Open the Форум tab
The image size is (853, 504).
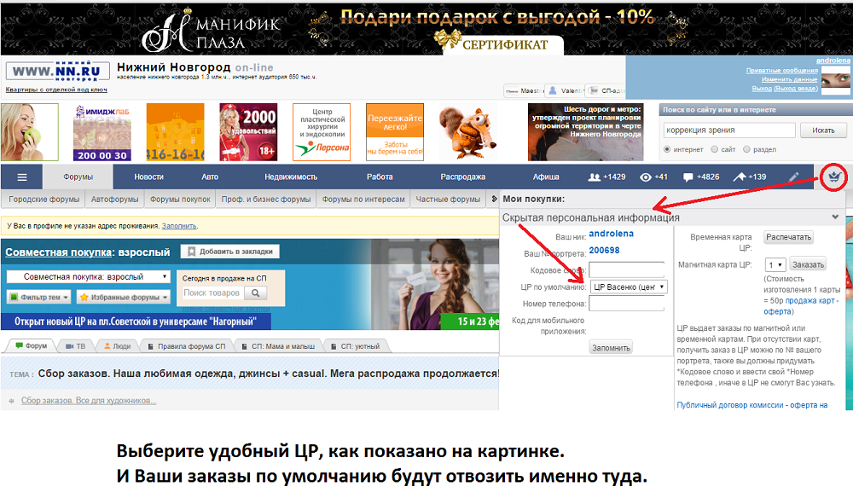(31, 345)
